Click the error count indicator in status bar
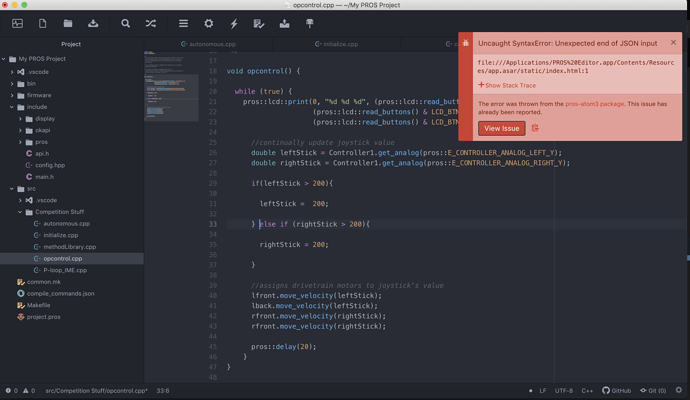690x400 pixels. [x=12, y=391]
